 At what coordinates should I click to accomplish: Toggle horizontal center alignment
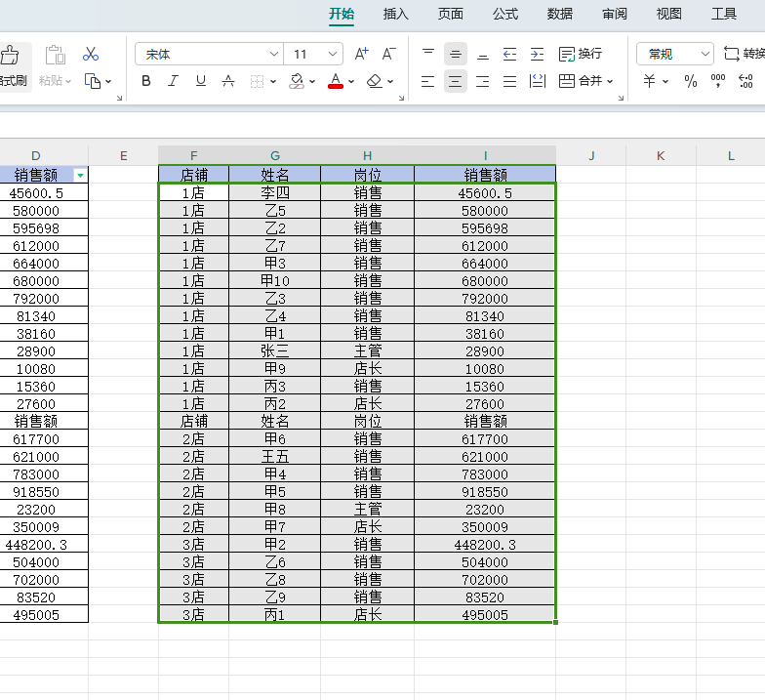point(455,81)
